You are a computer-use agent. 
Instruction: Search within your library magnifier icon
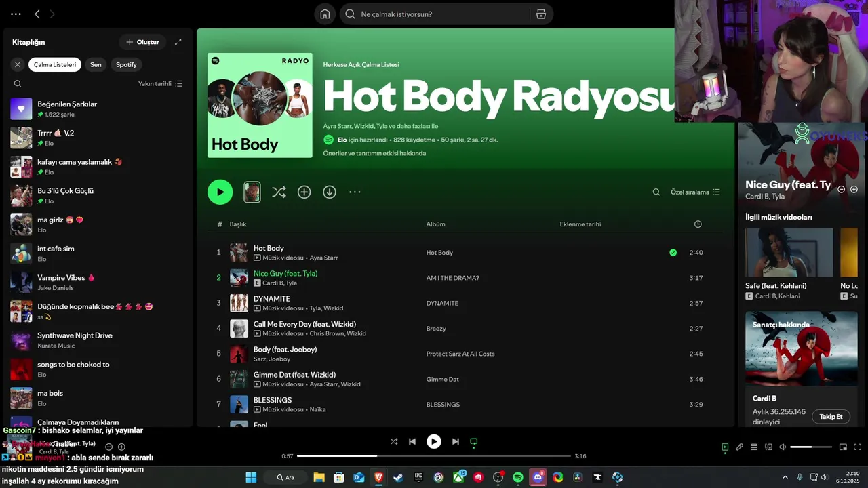click(18, 84)
